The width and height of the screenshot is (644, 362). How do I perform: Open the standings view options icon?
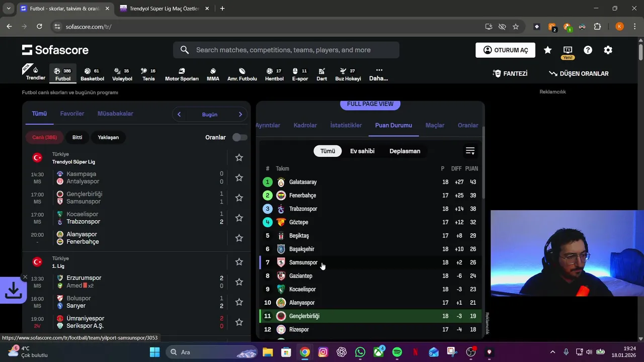[470, 151]
